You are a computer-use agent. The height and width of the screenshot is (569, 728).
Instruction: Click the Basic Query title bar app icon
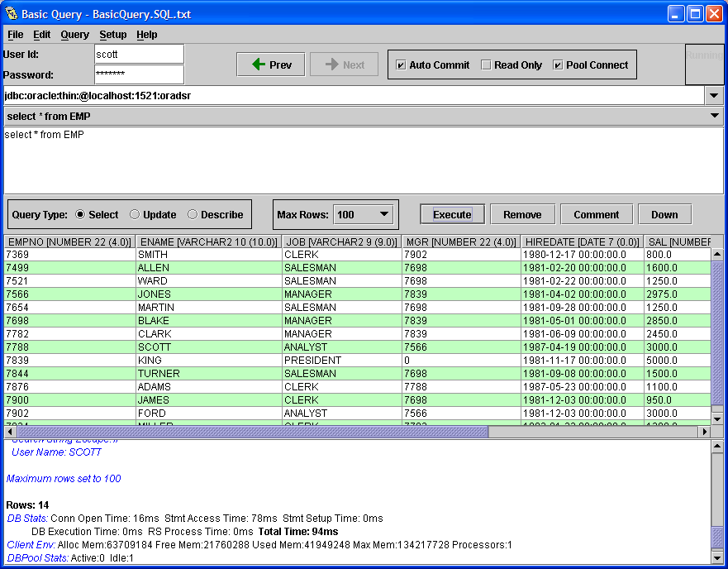tap(11, 13)
